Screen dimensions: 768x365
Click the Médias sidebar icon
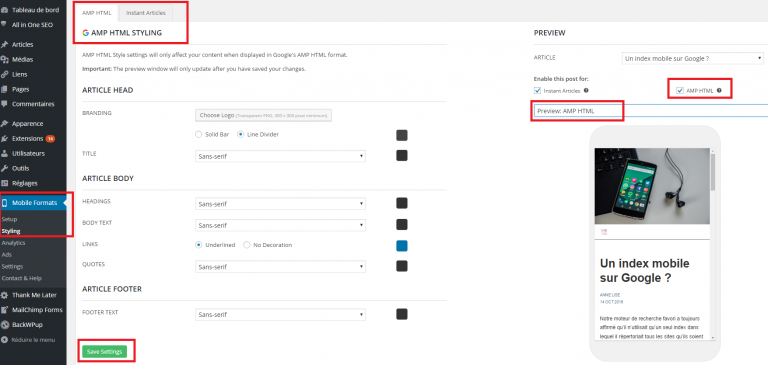tap(5, 60)
